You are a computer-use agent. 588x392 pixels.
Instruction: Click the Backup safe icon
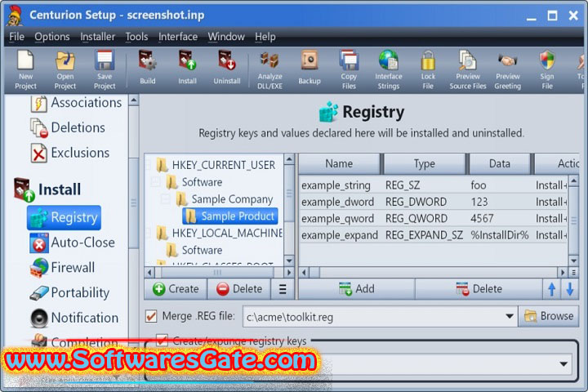(310, 68)
